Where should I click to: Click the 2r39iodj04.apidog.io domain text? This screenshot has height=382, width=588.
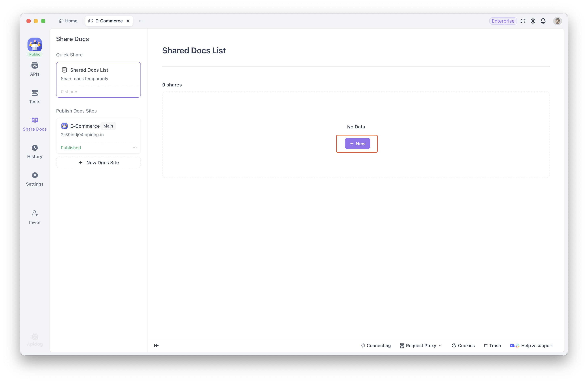[82, 135]
